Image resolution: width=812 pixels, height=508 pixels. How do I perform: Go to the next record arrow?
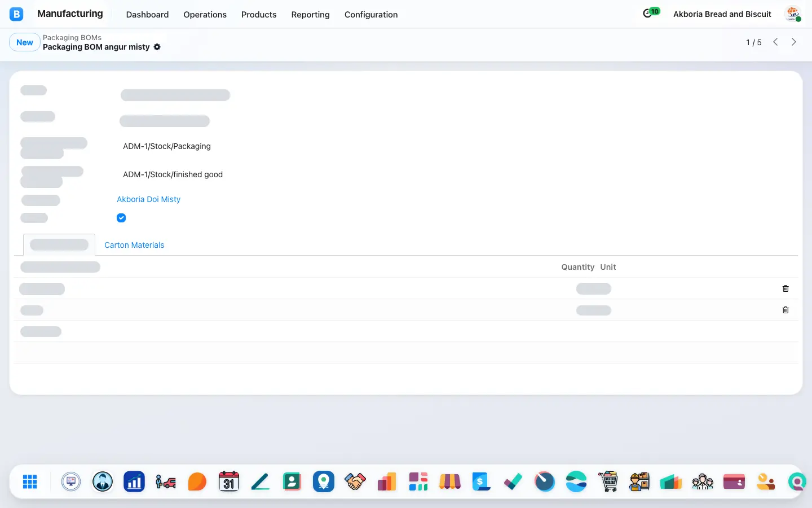click(794, 42)
